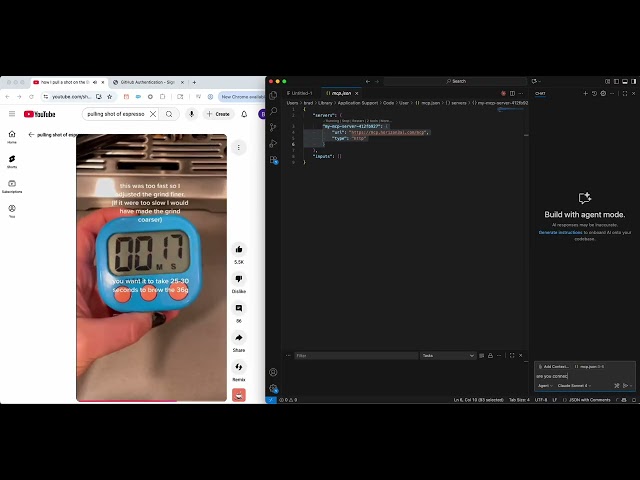Dislike the YouTube short
The image size is (640, 480).
(x=239, y=279)
